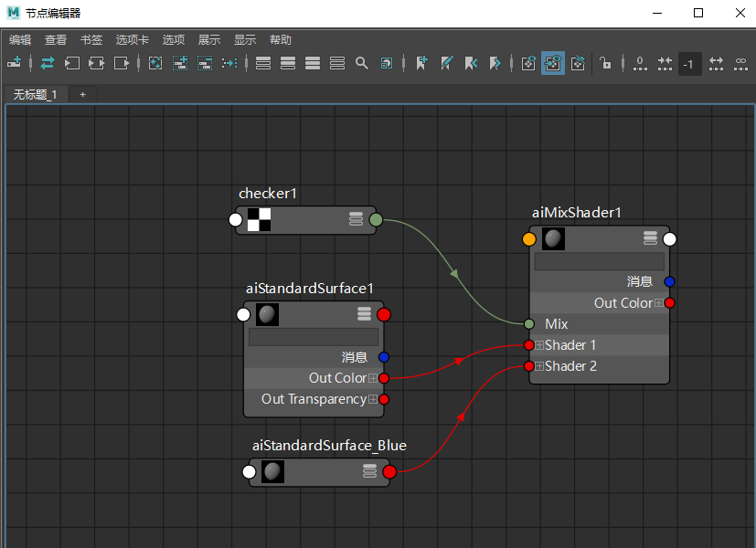This screenshot has height=548, width=756.
Task: Click the blue 消息 port on aiStandardSurface1
Action: click(x=384, y=357)
